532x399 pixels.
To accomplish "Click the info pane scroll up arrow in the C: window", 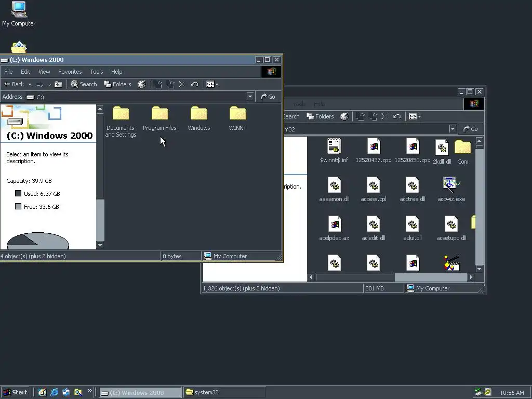I will [x=100, y=109].
